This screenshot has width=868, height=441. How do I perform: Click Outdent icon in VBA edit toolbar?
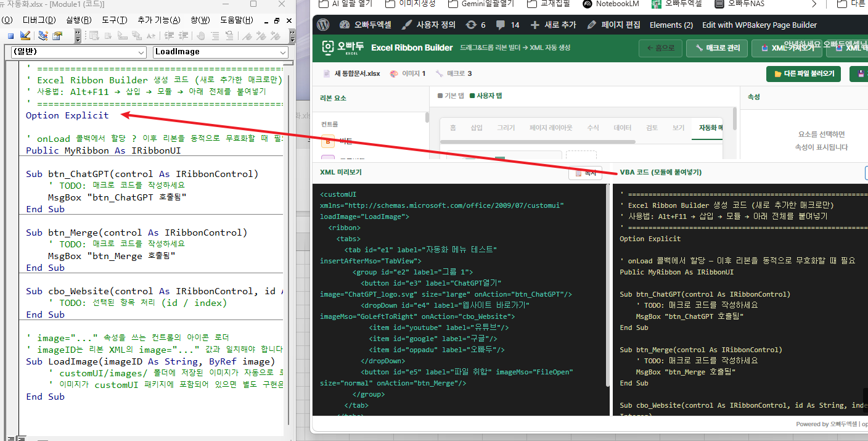point(183,36)
